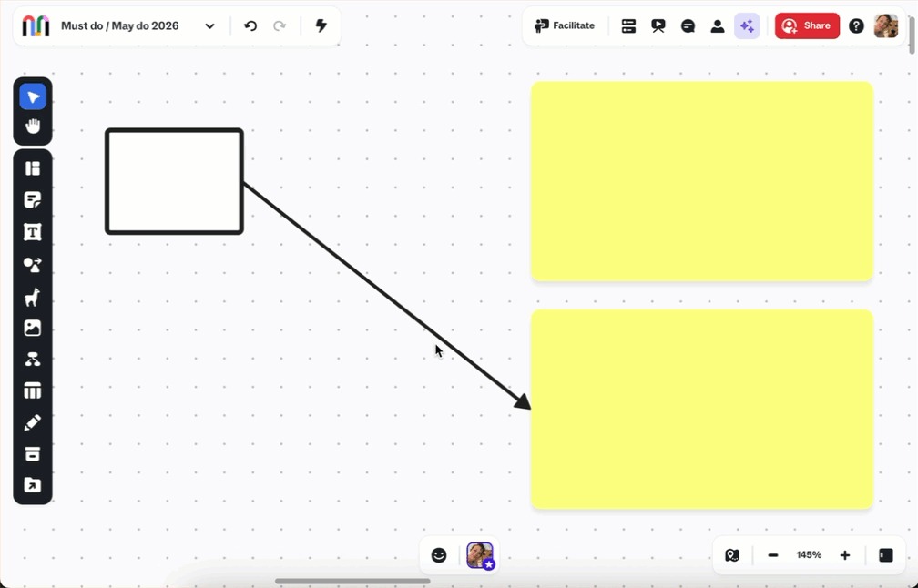This screenshot has height=588, width=918.
Task: Click the 'Must do / May do 2026' title
Action: 120,25
